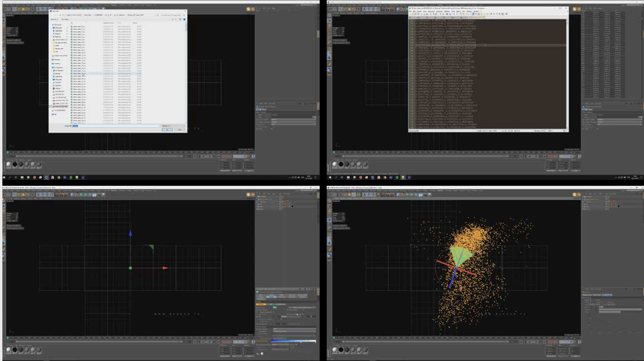Click the red X-axis arrow of the gizmo

pyautogui.click(x=165, y=268)
